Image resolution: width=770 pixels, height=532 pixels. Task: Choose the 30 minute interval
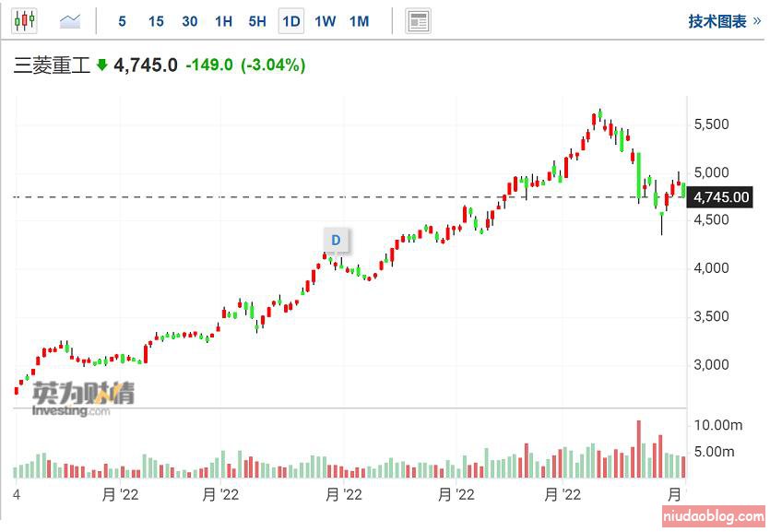[x=190, y=21]
